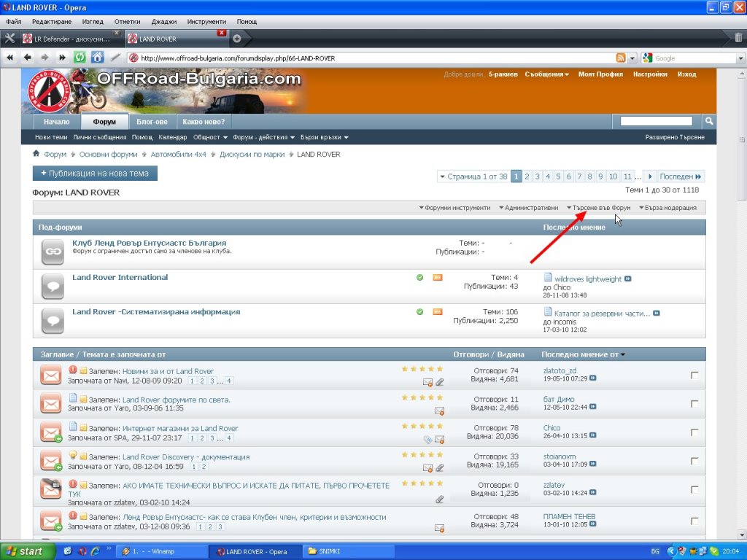Tick checkbox for Новини за и от Land Rover
Viewport: 747px width, 560px height.
[694, 376]
